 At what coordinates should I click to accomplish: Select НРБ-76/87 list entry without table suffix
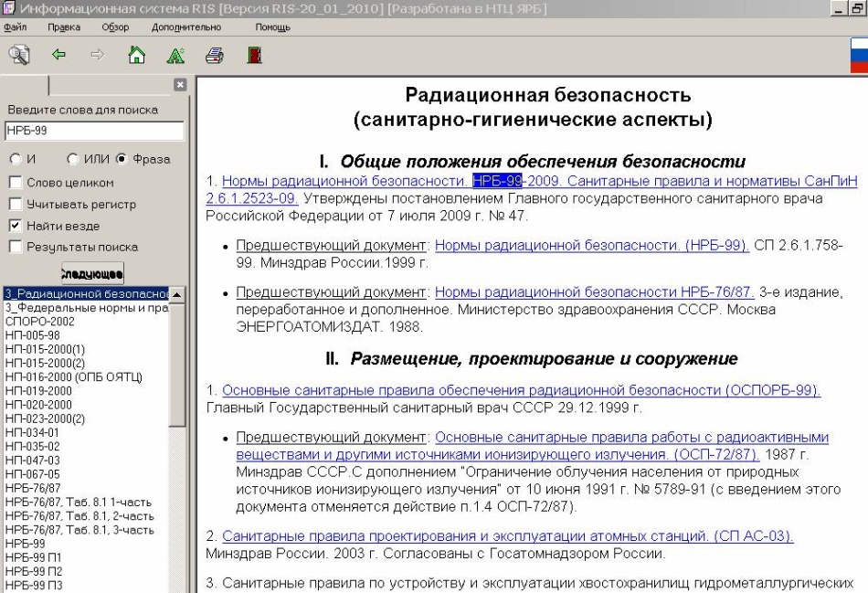33,488
